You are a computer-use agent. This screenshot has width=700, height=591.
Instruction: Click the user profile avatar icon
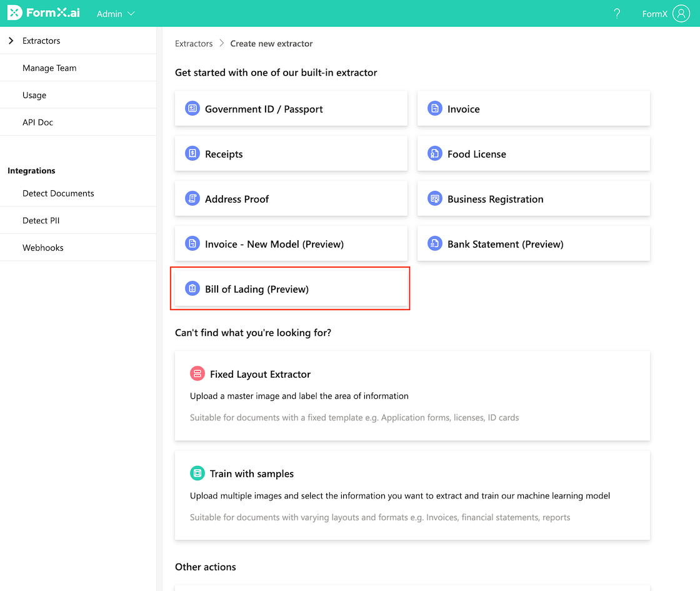pyautogui.click(x=681, y=14)
